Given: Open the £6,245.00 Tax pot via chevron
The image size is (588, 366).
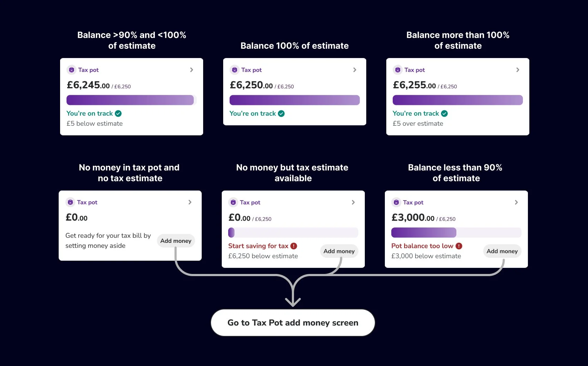Looking at the screenshot, I should coord(192,70).
